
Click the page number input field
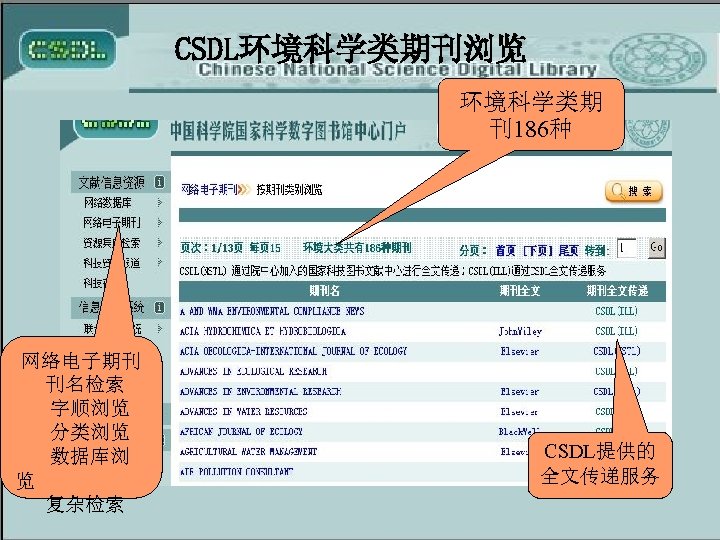[627, 248]
